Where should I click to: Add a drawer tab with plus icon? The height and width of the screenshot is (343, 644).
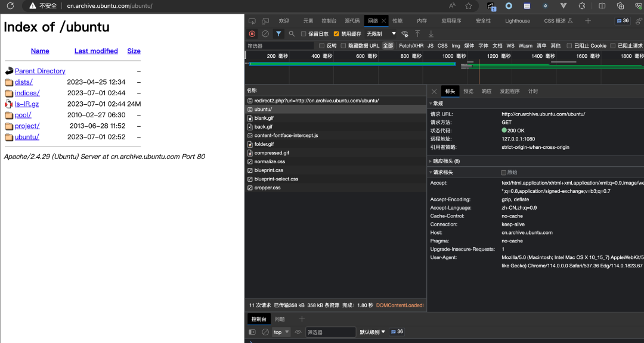pyautogui.click(x=302, y=319)
